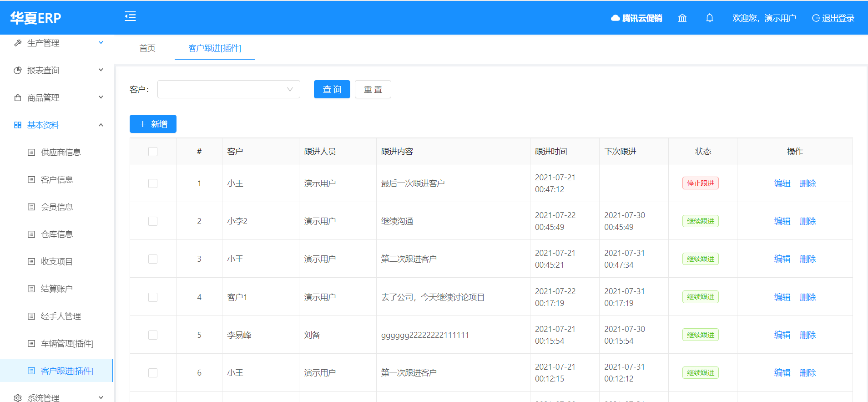Viewport: 868px width, 402px height.
Task: Switch to the 首页 tab
Action: (147, 48)
